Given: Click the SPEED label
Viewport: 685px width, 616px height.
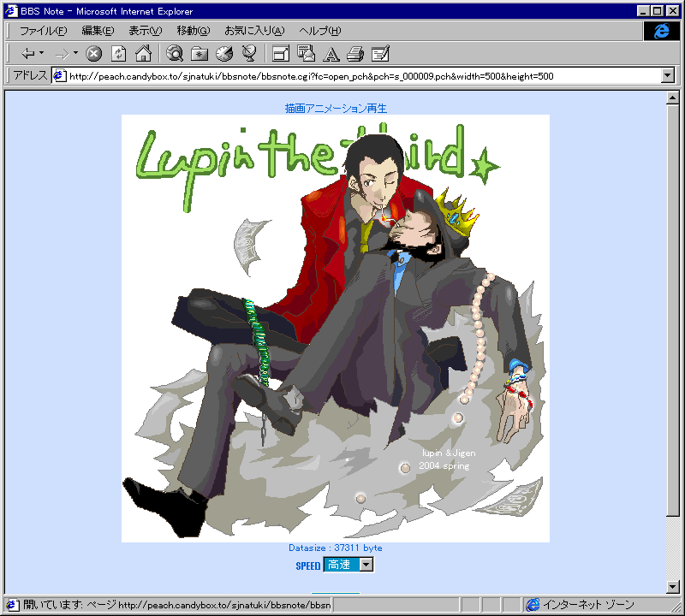Looking at the screenshot, I should [308, 566].
